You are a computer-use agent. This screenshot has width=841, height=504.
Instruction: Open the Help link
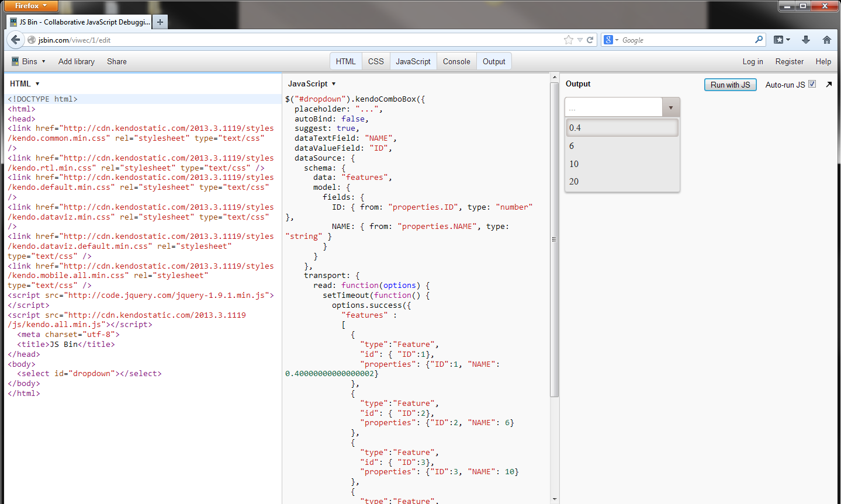823,61
